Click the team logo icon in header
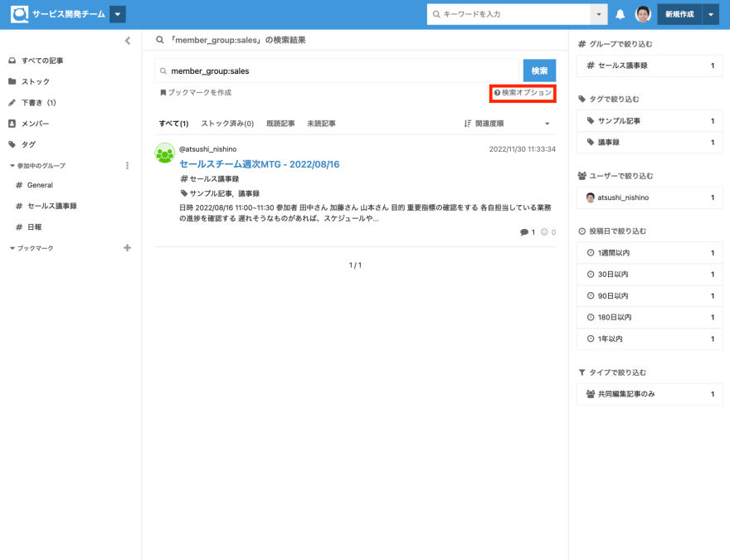 click(19, 14)
